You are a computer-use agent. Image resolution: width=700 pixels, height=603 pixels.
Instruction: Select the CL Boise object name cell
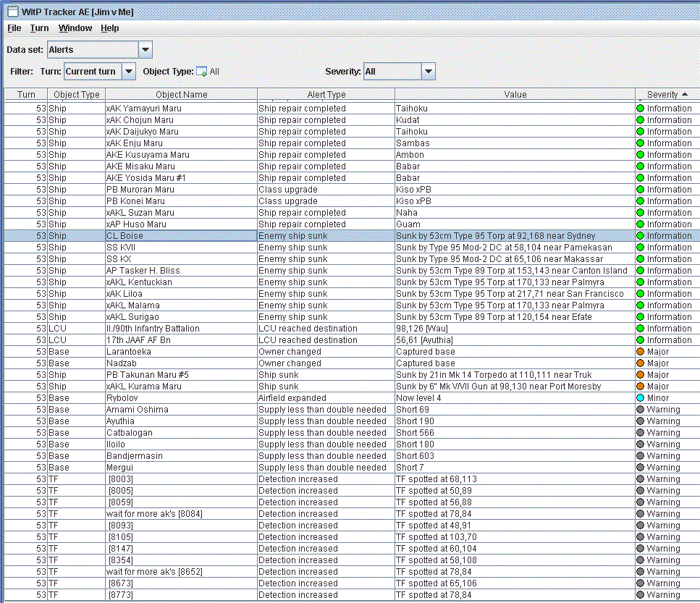pos(181,236)
